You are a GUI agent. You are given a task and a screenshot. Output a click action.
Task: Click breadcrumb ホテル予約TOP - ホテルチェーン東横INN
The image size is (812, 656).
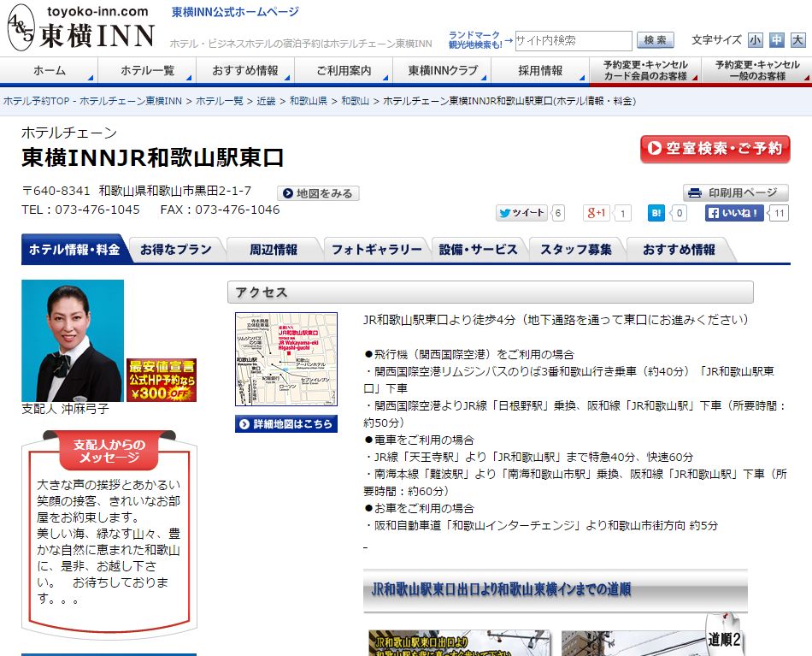[92, 101]
